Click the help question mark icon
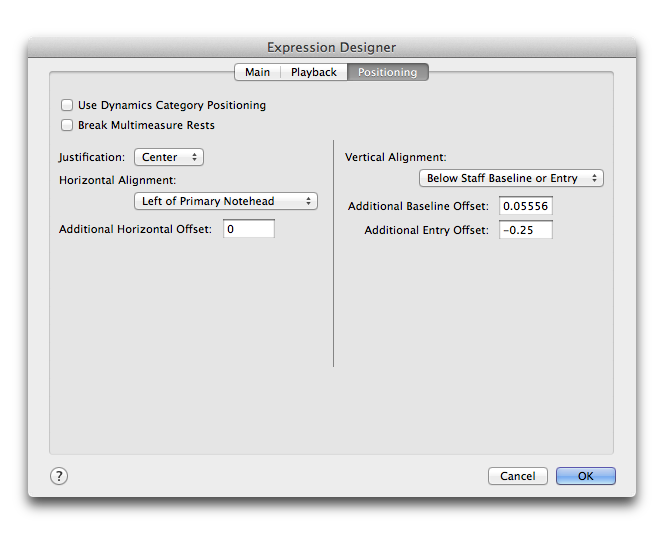 point(59,476)
